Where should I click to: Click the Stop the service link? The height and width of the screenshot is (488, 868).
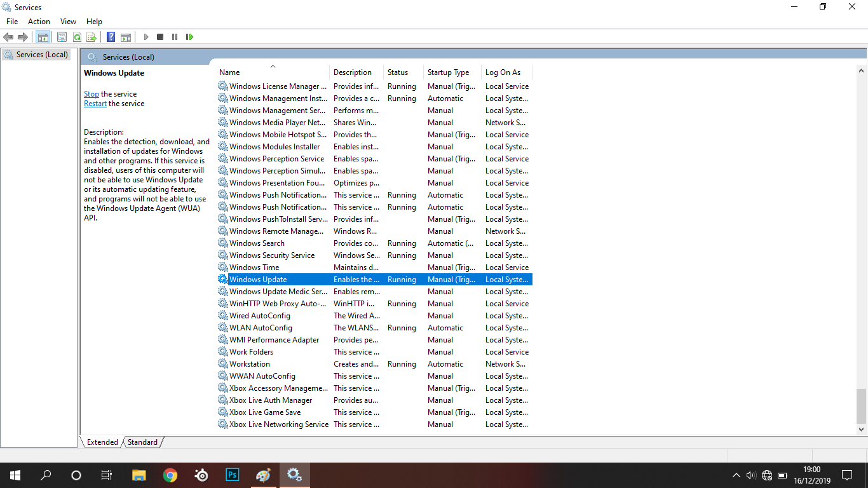pyautogui.click(x=92, y=94)
